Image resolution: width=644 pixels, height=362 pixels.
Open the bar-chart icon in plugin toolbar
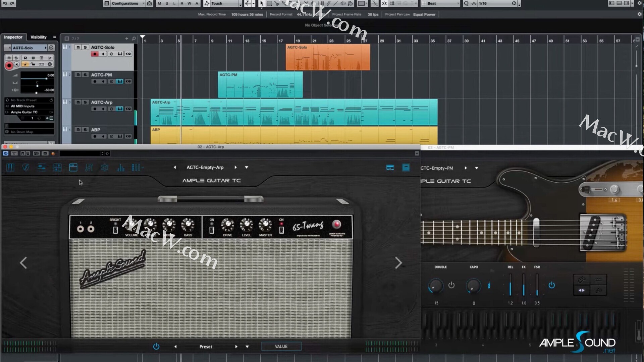[120, 167]
